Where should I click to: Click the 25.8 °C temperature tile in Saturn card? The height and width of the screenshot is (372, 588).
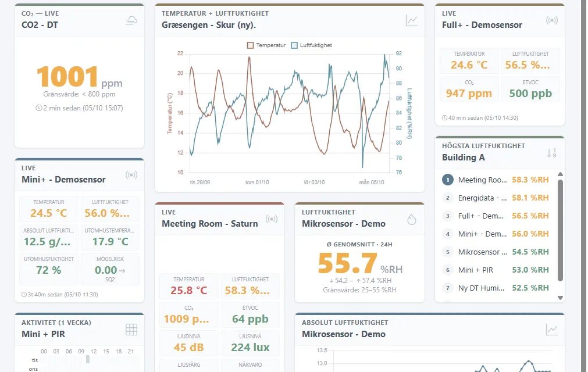(x=189, y=286)
